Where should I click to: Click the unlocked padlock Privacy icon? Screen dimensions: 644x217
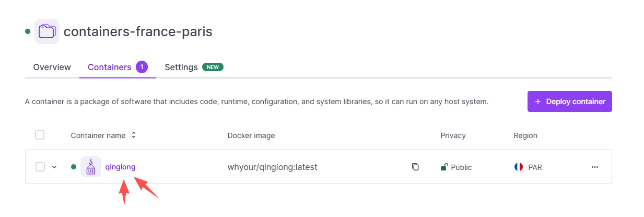click(x=444, y=167)
